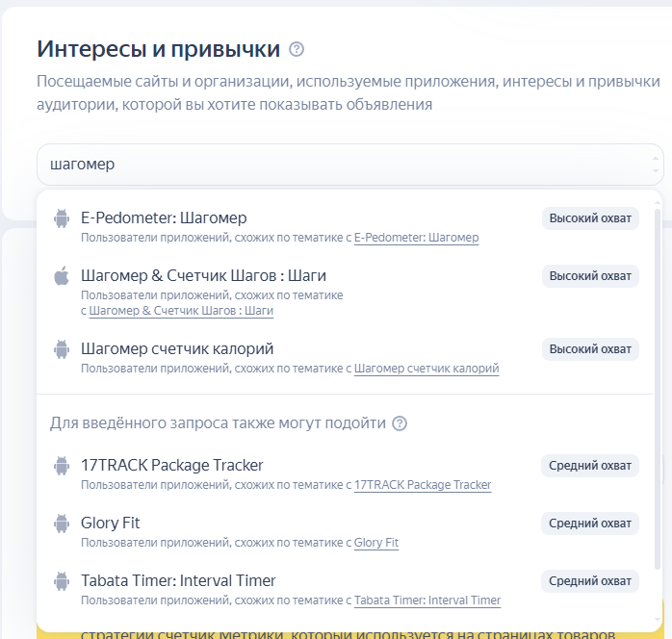Open the underlined Шагомер счетчик калорий link
Image resolution: width=672 pixels, height=639 pixels.
coord(426,369)
